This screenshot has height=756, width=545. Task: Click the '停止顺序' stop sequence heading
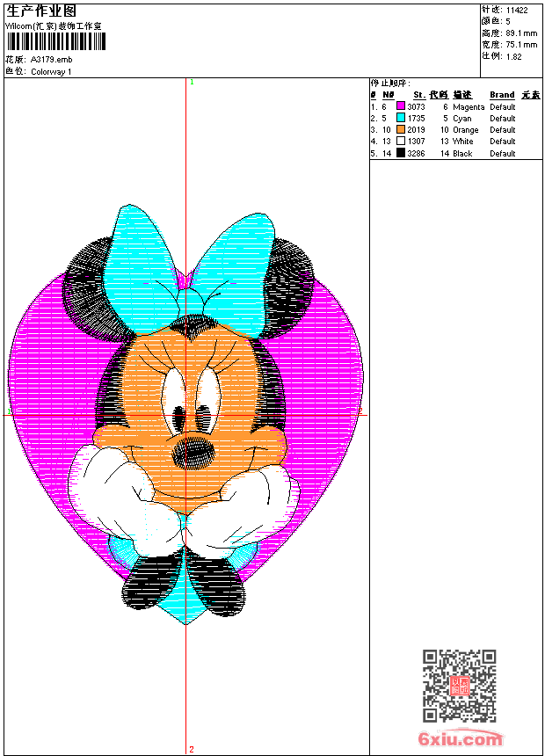[x=389, y=84]
